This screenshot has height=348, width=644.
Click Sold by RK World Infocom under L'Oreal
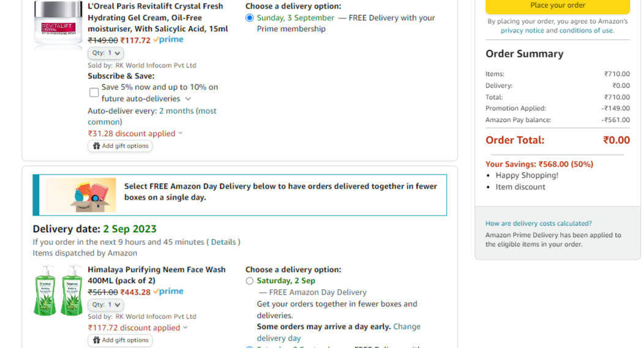click(x=141, y=66)
